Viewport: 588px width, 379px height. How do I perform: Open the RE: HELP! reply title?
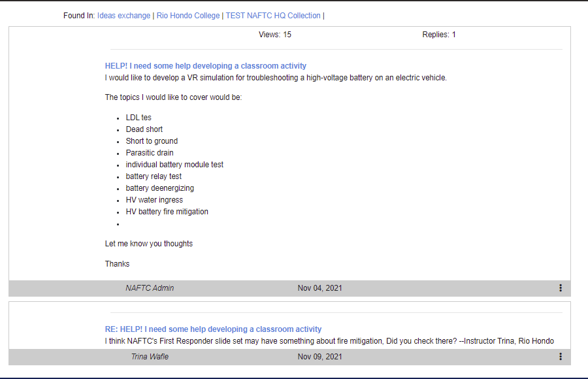213,329
